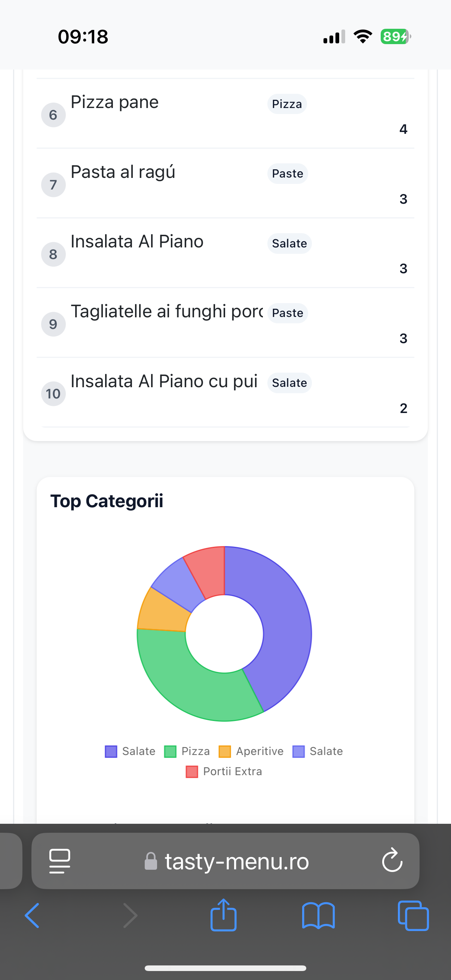Image resolution: width=451 pixels, height=980 pixels.
Task: Tap the tasty-menu.ro address field
Action: [236, 861]
